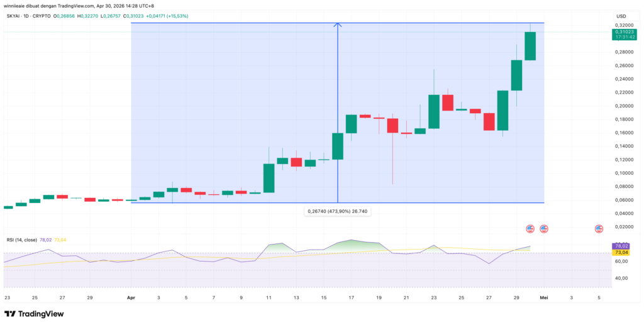Click the Mei label on the time axis

544,297
